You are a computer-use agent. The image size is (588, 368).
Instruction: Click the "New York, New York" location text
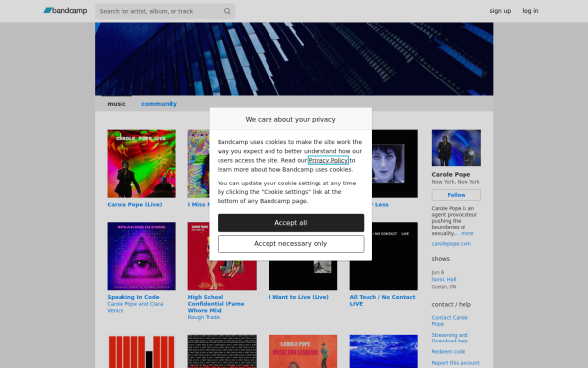click(456, 182)
